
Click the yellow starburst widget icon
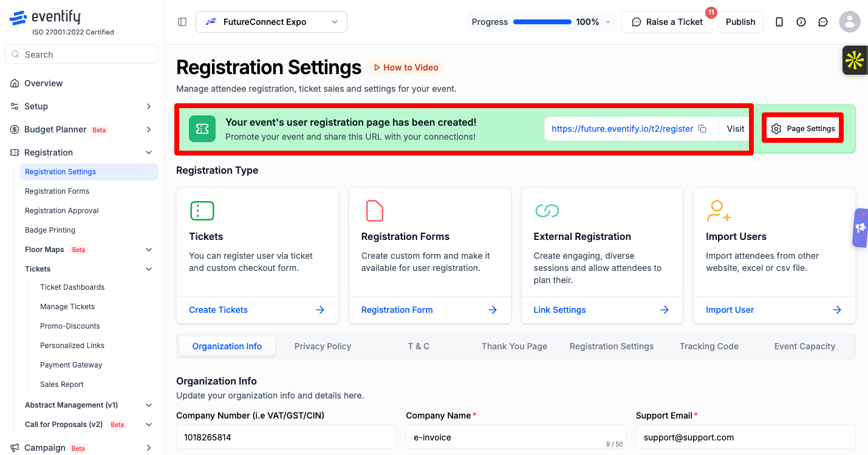855,60
